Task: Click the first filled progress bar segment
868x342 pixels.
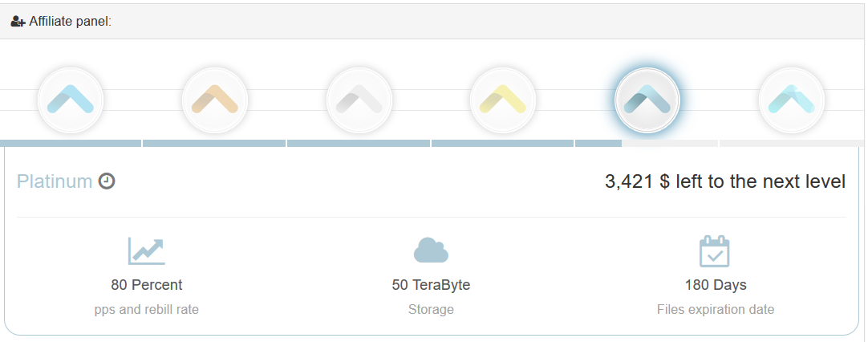Action: coord(71,144)
